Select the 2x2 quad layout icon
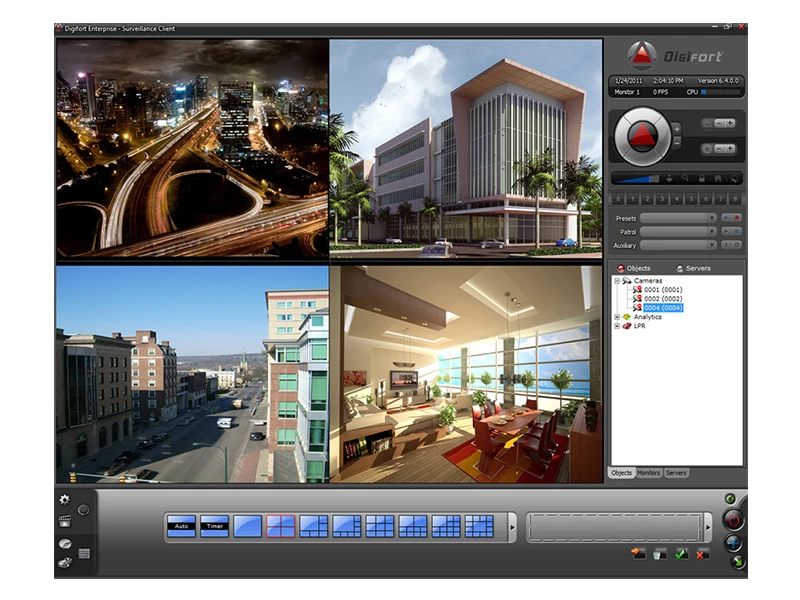Viewport: 800px width, 600px height. (280, 525)
